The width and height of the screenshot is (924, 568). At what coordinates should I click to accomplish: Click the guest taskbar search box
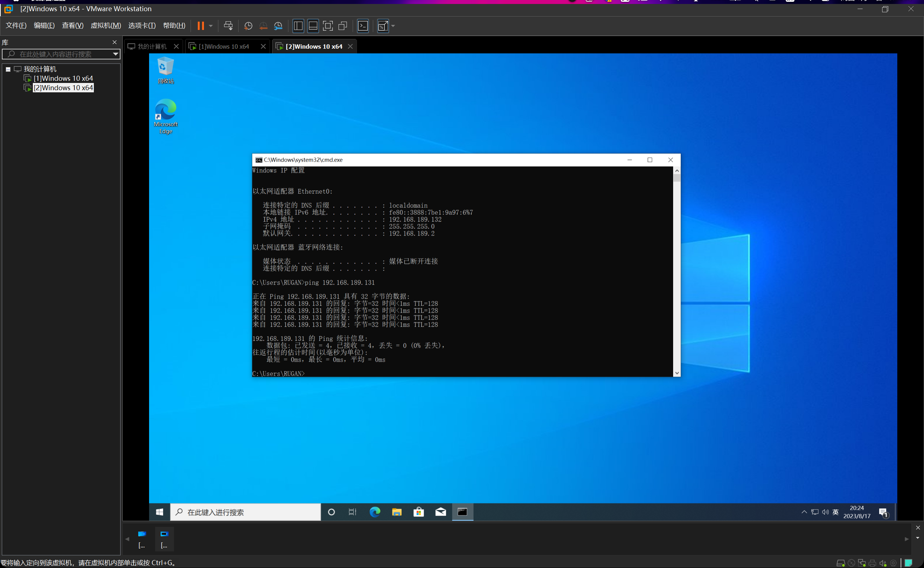click(245, 512)
